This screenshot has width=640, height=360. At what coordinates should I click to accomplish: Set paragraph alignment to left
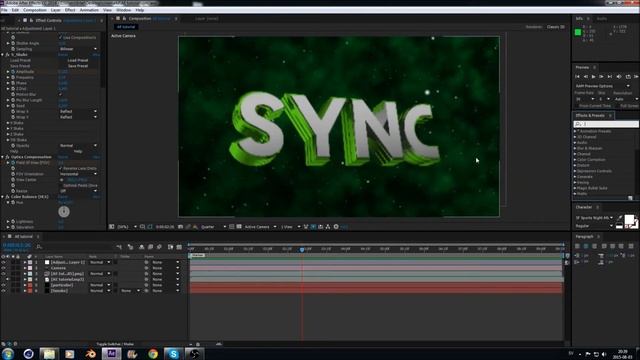pos(577,246)
